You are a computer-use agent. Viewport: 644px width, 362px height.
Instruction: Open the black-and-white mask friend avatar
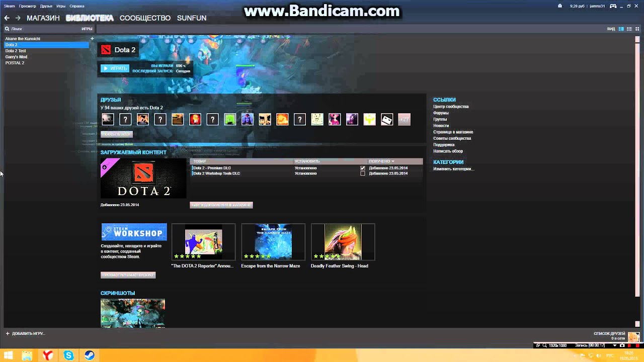tap(387, 119)
